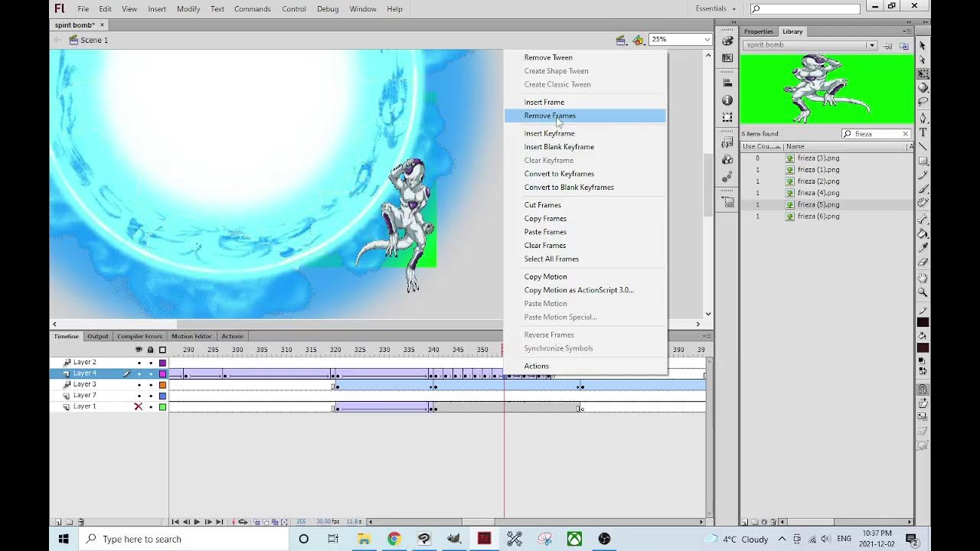Choose Copy Frames from context menu

[x=545, y=219]
